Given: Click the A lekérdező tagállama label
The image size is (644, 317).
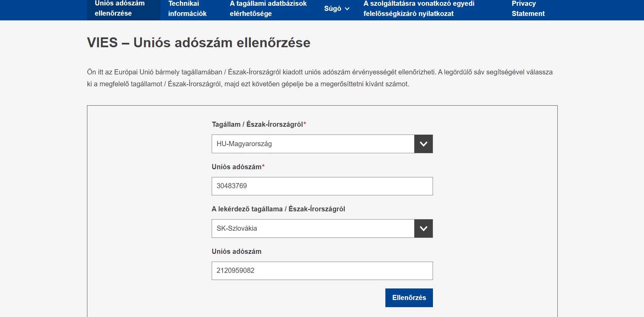Looking at the screenshot, I should pyautogui.click(x=278, y=209).
